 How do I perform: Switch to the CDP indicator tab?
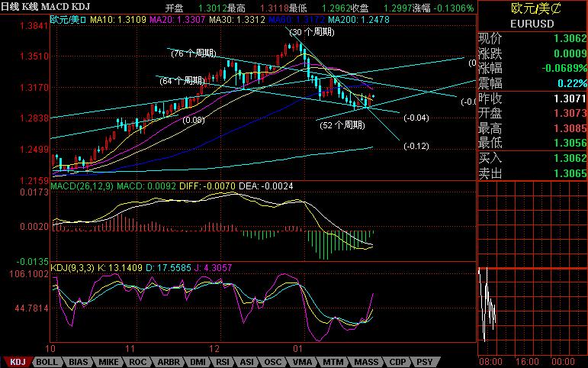point(397,362)
